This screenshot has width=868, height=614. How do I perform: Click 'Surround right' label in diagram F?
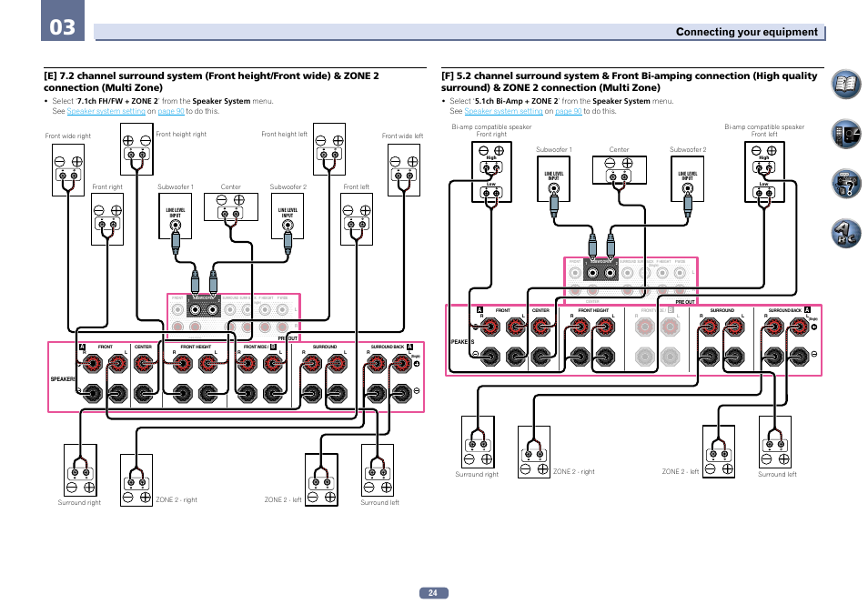(477, 475)
